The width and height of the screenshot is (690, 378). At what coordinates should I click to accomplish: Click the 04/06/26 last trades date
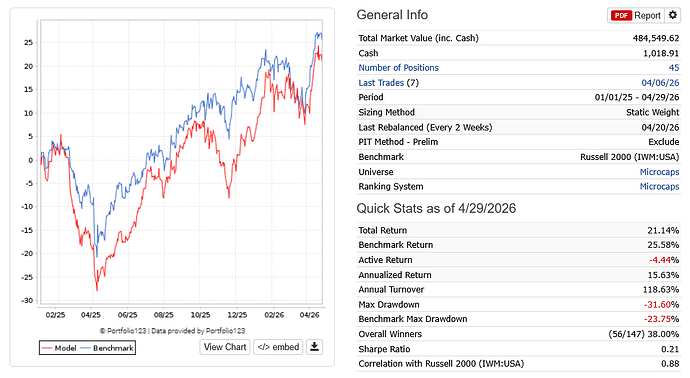(x=660, y=83)
